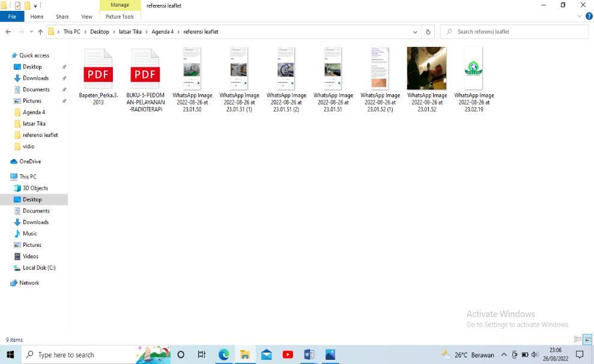Open the Home ribbon tab
This screenshot has height=364, width=594.
37,17
